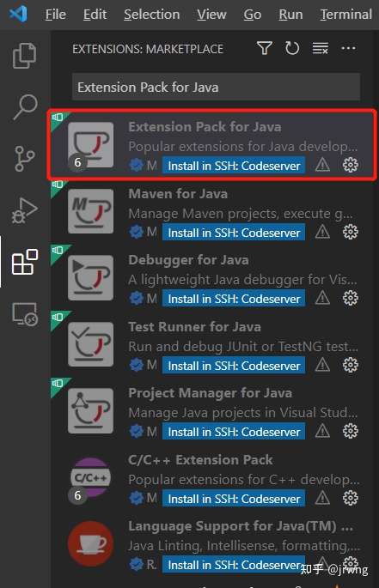379x588 pixels.
Task: Open the Selection menu
Action: (152, 15)
